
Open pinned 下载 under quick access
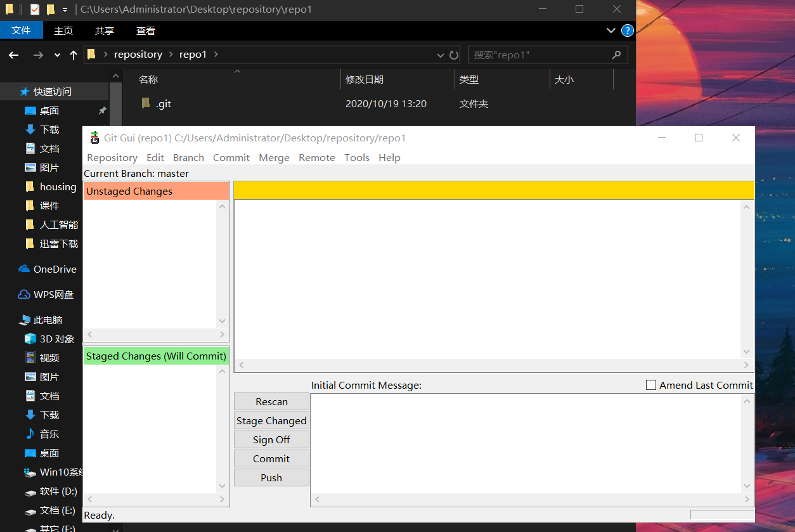(49, 129)
